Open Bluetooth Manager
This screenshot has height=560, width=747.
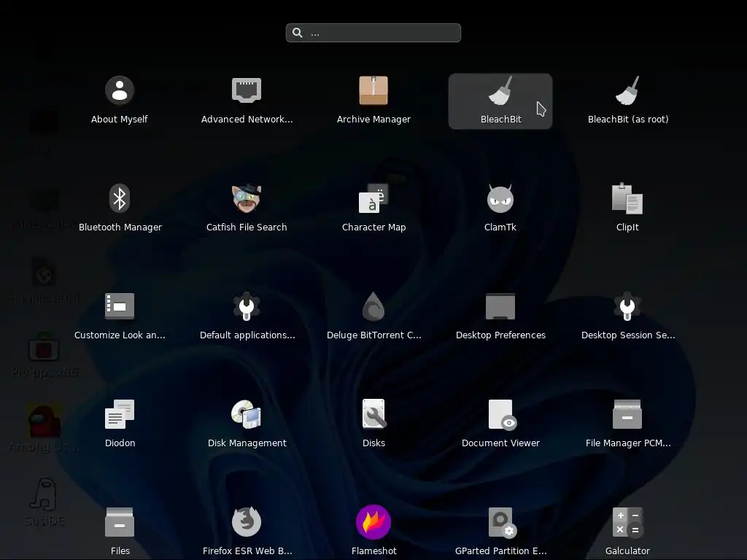click(119, 209)
